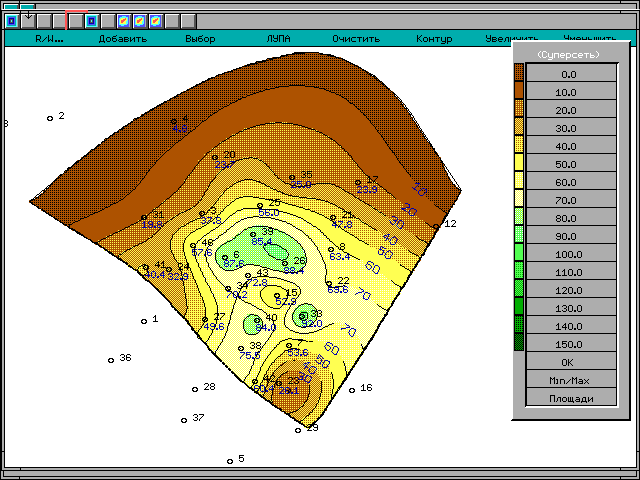Click data point 36 on the map
640x480 pixels.
click(x=112, y=360)
